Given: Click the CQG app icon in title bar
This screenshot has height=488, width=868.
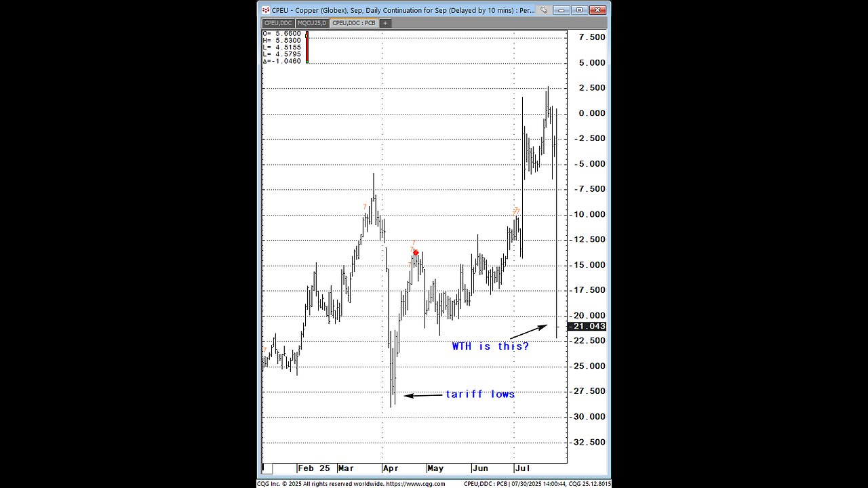Looking at the screenshot, I should tap(266, 10).
